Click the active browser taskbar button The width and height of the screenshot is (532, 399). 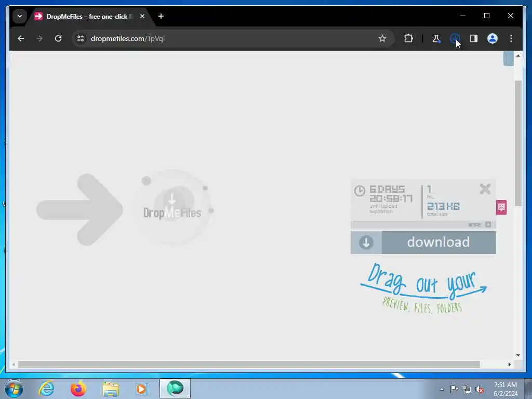pos(175,389)
